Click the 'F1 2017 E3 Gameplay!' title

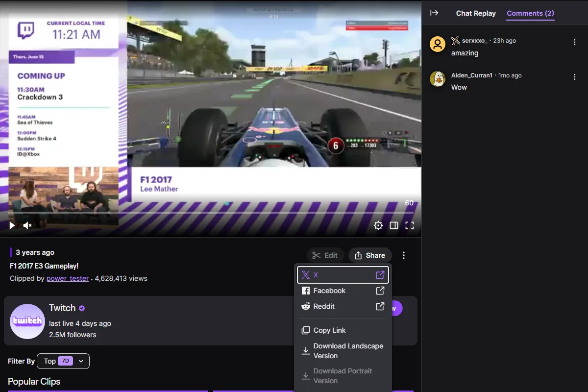[44, 266]
